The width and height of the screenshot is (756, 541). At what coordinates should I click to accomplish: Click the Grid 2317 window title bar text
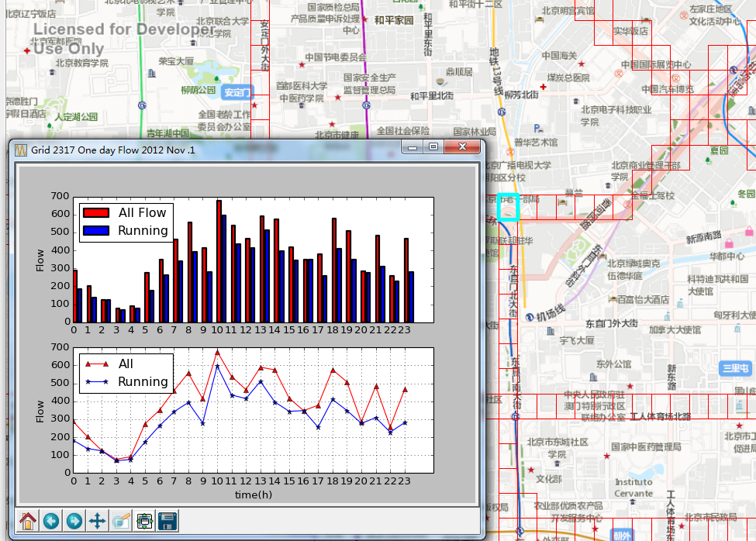112,149
